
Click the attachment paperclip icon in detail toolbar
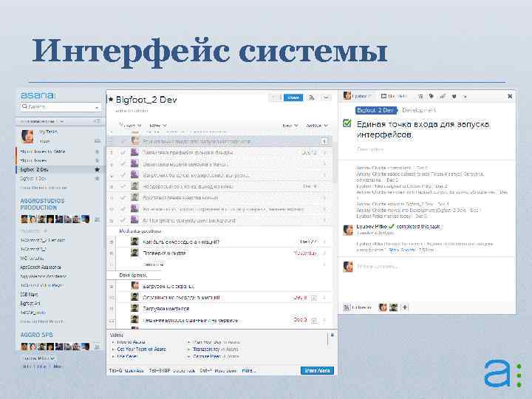point(443,96)
